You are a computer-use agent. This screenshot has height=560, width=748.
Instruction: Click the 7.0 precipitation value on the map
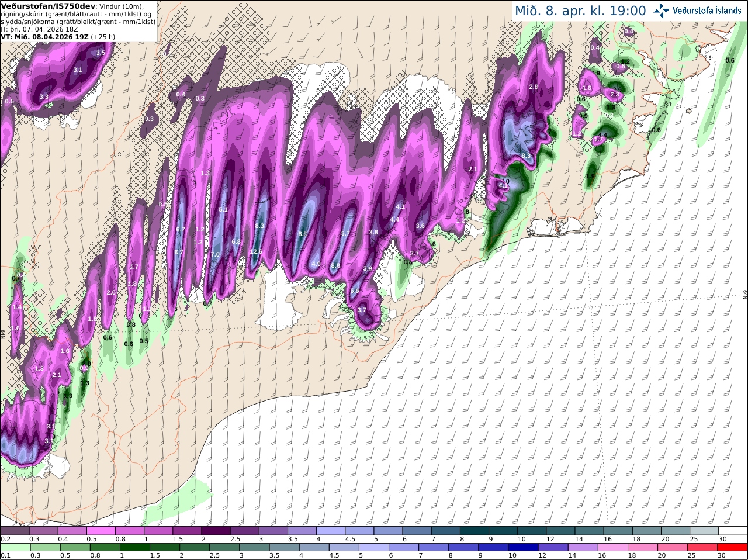click(215, 254)
